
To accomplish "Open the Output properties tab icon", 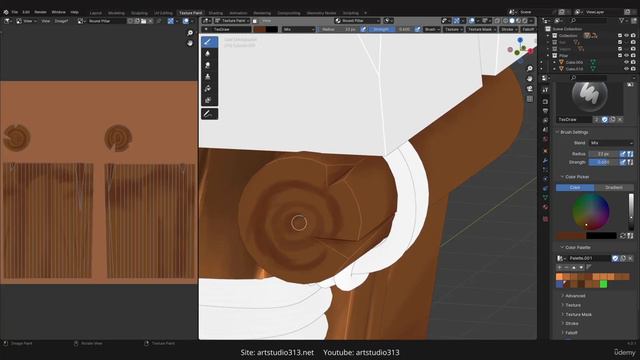I will point(545,111).
